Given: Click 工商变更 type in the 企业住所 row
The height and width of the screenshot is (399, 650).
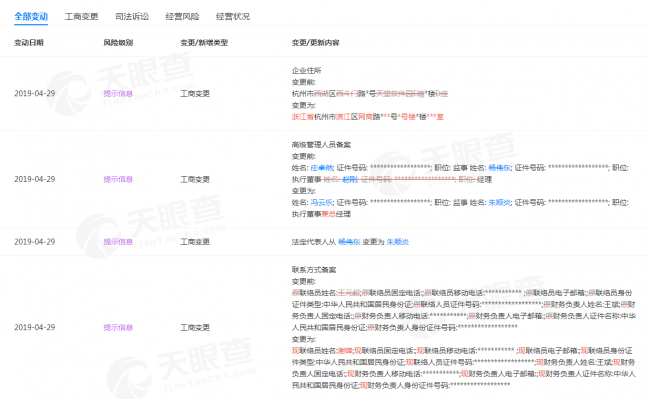Looking at the screenshot, I should click(195, 94).
